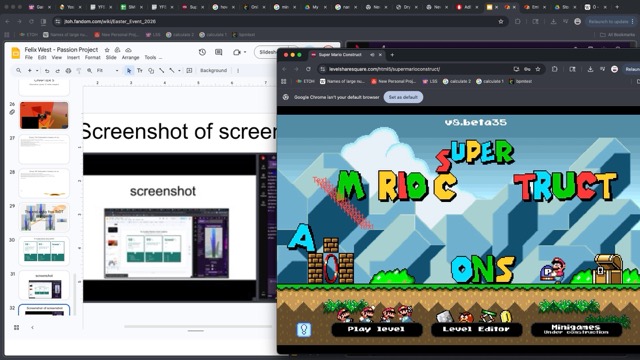Click the profile avatar in front Chrome window
The width and height of the screenshot is (640, 360).
click(615, 69)
